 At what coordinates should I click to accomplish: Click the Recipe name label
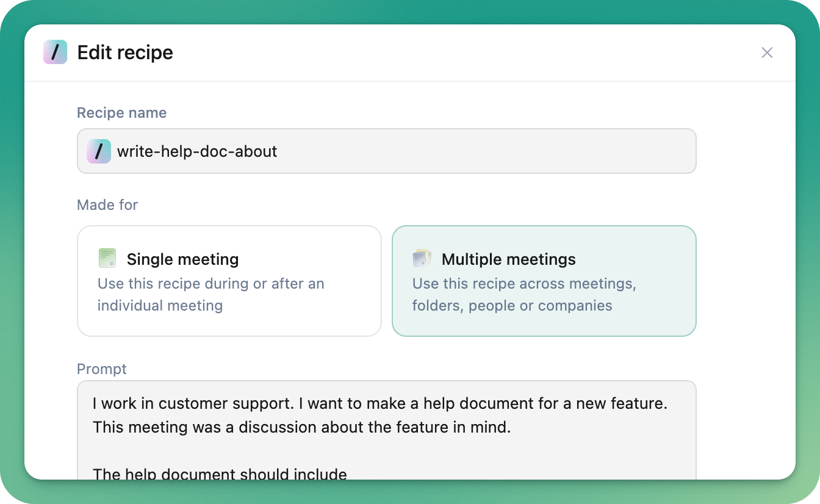tap(121, 113)
